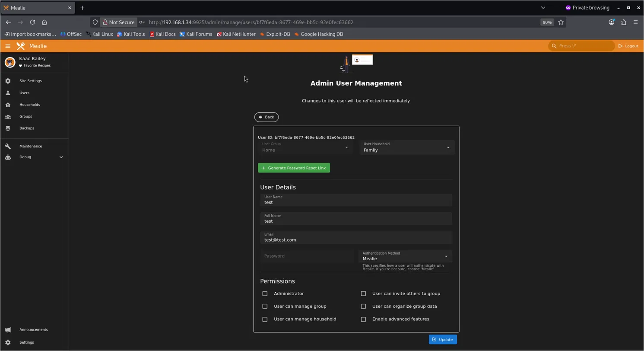The width and height of the screenshot is (644, 351).
Task: Open the User Group dropdown
Action: coord(305,147)
